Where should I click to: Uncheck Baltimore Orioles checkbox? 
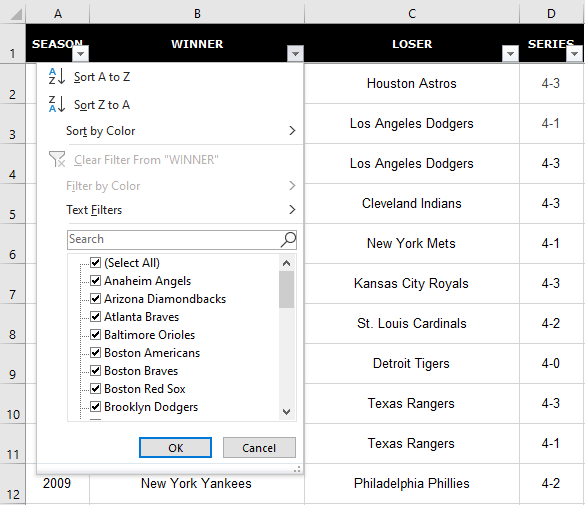tap(96, 335)
